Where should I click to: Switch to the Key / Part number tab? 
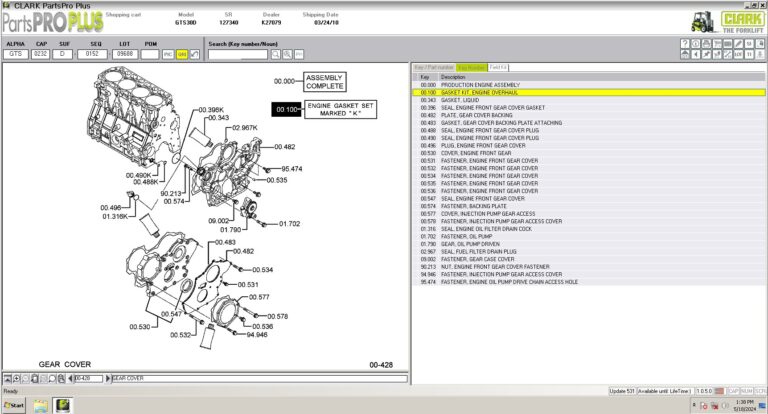coord(434,67)
